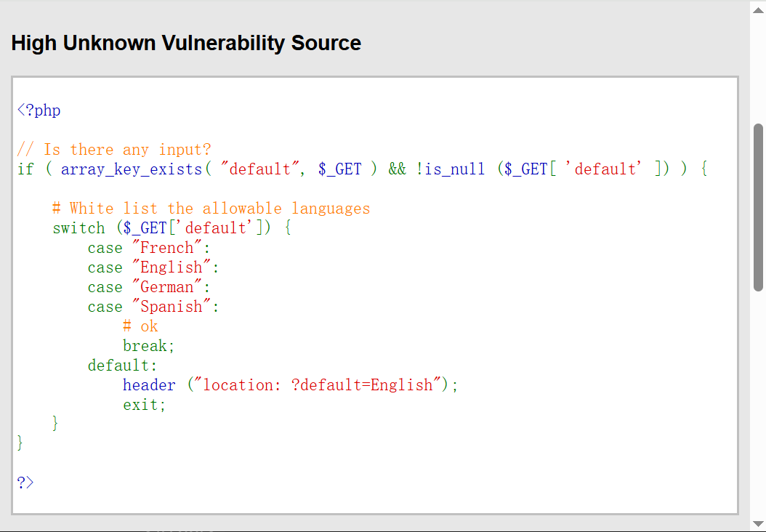Image resolution: width=766 pixels, height=532 pixels.
Task: Click the "English" case string
Action: [171, 267]
